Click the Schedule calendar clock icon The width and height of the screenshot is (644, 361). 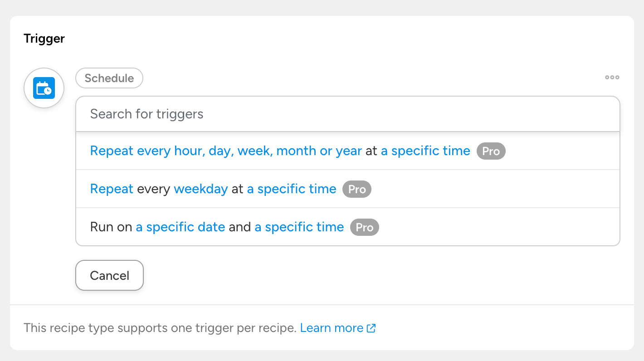[44, 88]
